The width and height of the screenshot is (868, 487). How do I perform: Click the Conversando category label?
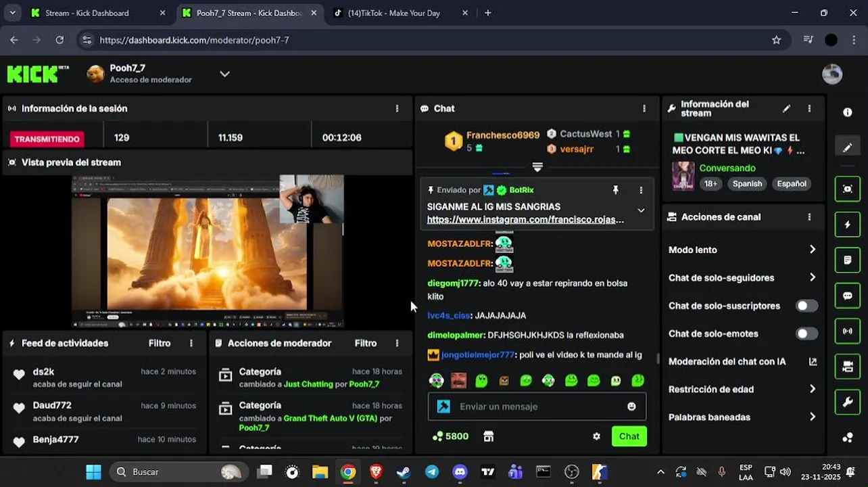727,168
